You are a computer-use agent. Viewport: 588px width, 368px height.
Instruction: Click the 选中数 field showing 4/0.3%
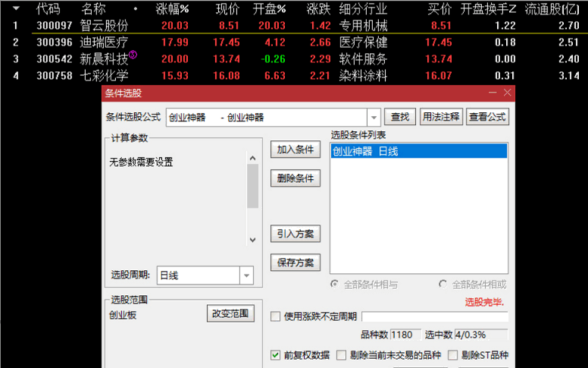click(481, 335)
